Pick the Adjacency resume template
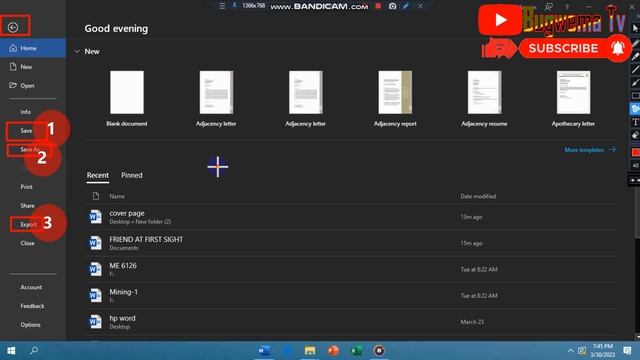 pos(484,98)
